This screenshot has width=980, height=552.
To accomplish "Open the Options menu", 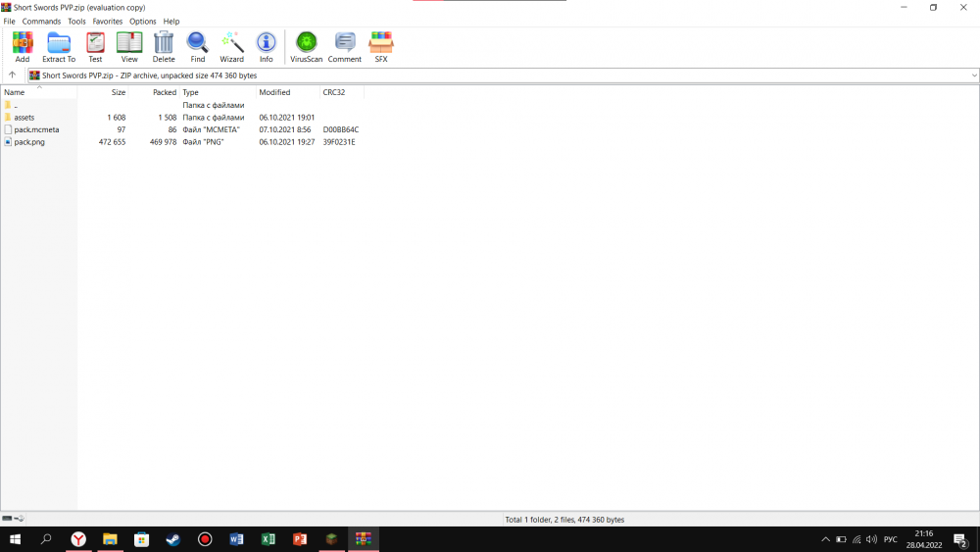I will [x=142, y=22].
